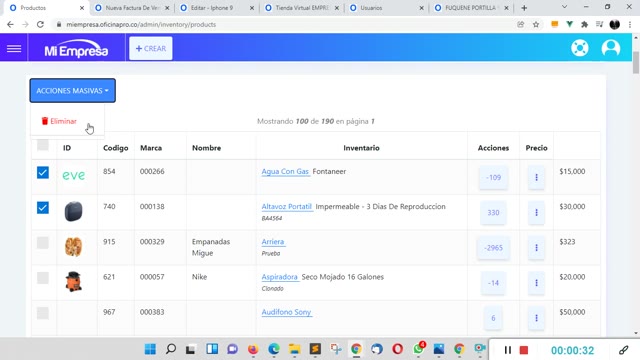Toggle the select-all header checkbox
Image resolution: width=640 pixels, height=360 pixels.
click(x=43, y=144)
